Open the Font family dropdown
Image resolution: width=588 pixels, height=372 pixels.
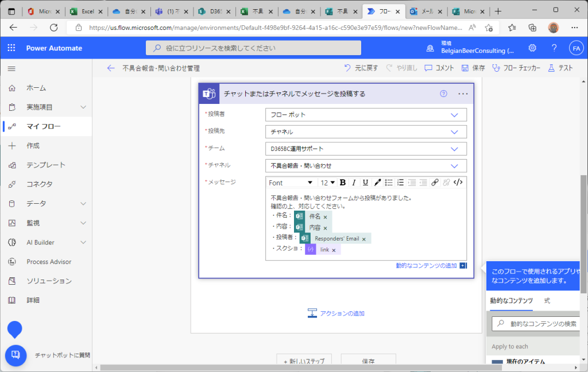click(x=291, y=183)
